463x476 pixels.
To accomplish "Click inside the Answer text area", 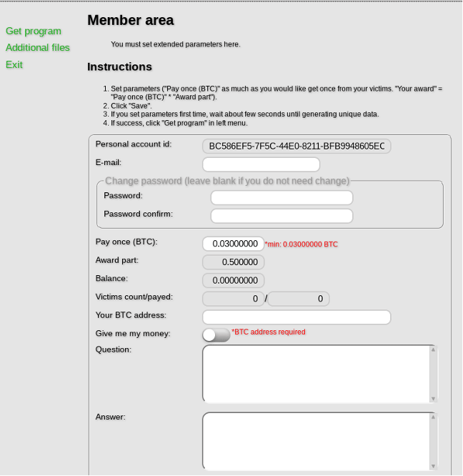I will (x=315, y=441).
